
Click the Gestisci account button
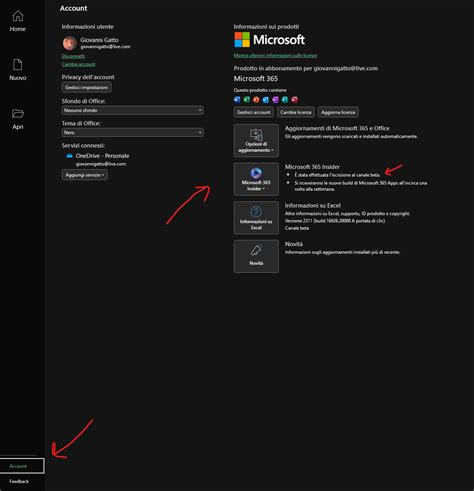[x=254, y=112]
